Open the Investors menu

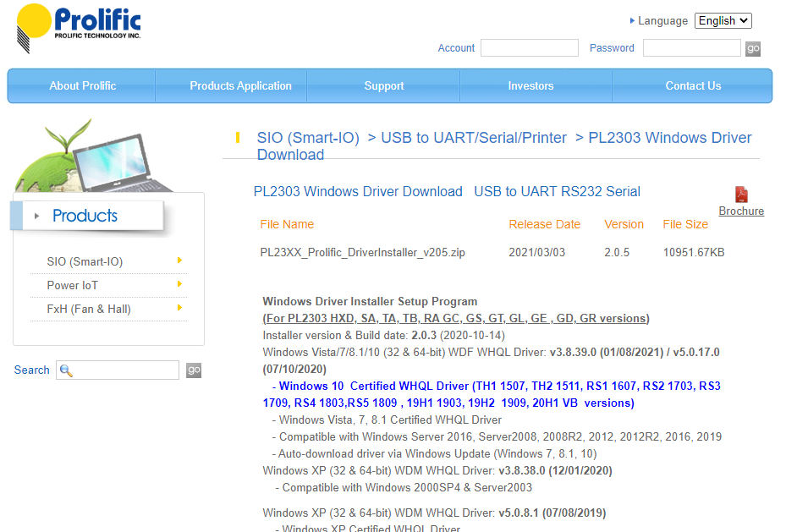530,86
